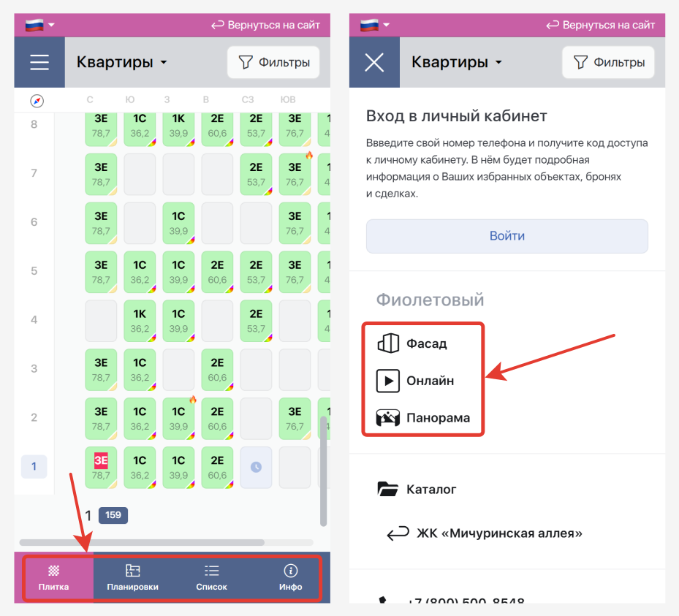The height and width of the screenshot is (616, 679).
Task: Open the left language flag dropdown
Action: coord(40,24)
